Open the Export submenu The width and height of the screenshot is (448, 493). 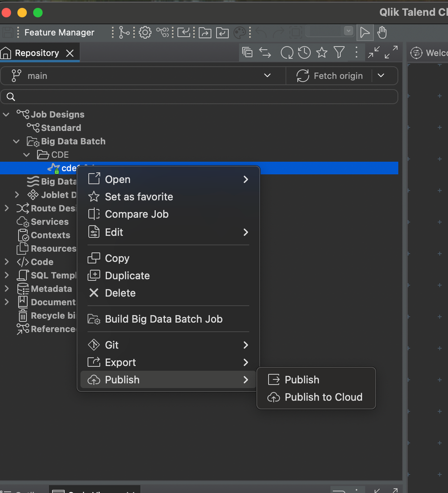pos(168,363)
